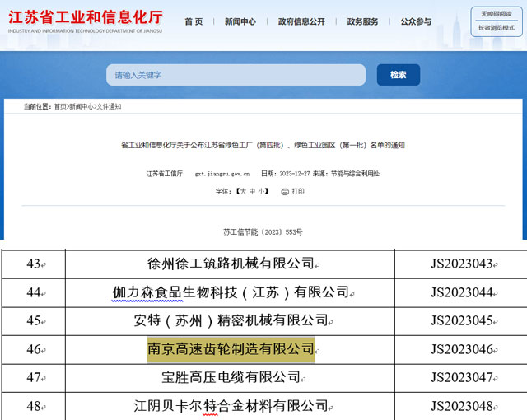527x420 pixels.
Task: Select the 来源：节能与综合利用处 text
Action: click(346, 174)
